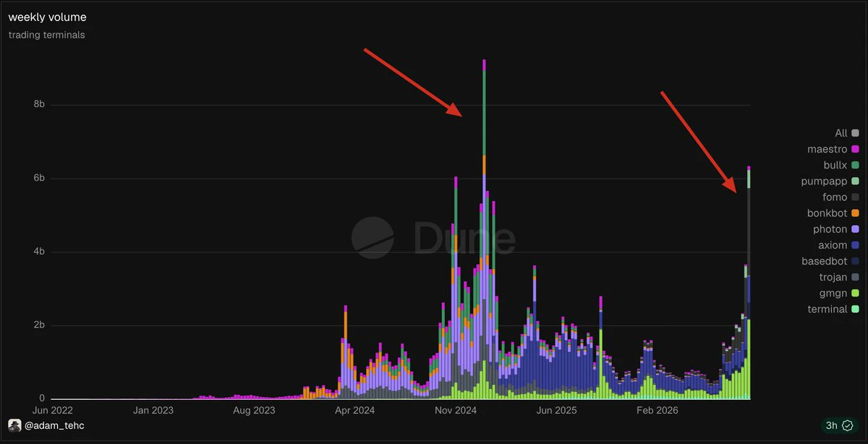This screenshot has width=868, height=444.
Task: Click the 2b y-axis label
Action: tap(38, 325)
